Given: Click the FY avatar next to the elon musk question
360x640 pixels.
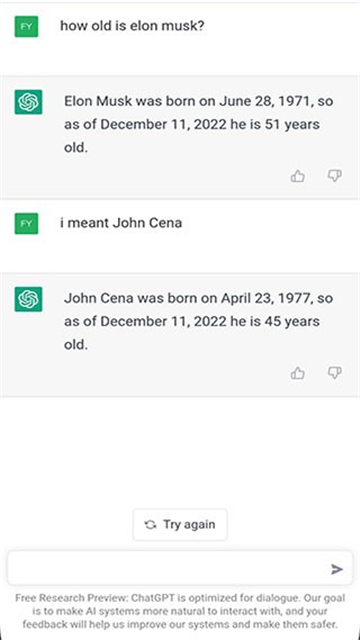Looking at the screenshot, I should (27, 27).
